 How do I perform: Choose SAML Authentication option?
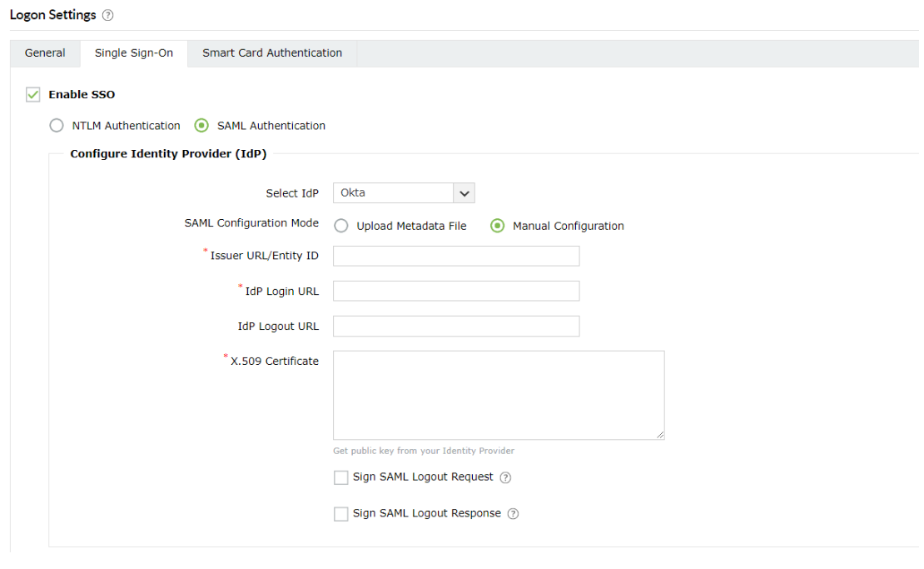point(201,126)
